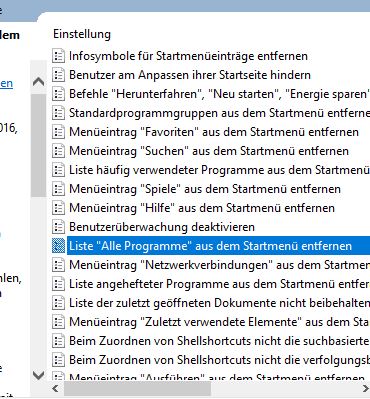The height and width of the screenshot is (399, 370).
Task: Click icon beside Benutzerüberwachung deaktivieren
Action: click(x=58, y=227)
